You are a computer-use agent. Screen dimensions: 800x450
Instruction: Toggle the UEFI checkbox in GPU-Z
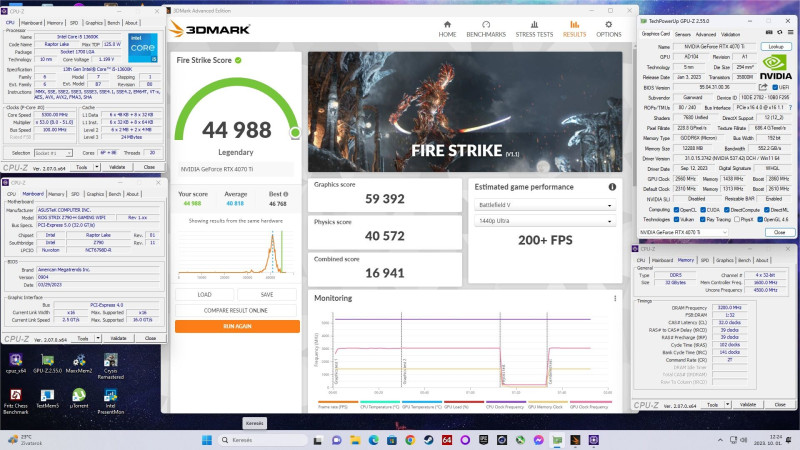point(775,87)
